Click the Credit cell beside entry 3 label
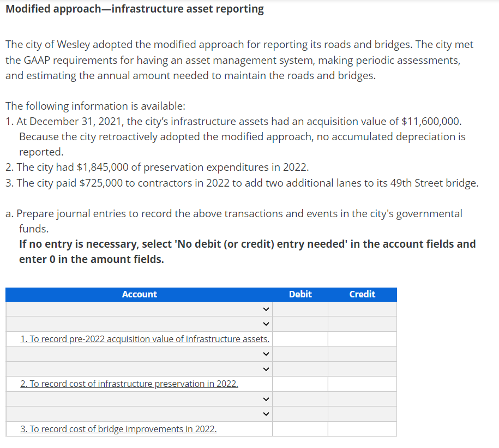The height and width of the screenshot is (448, 499). 362,429
